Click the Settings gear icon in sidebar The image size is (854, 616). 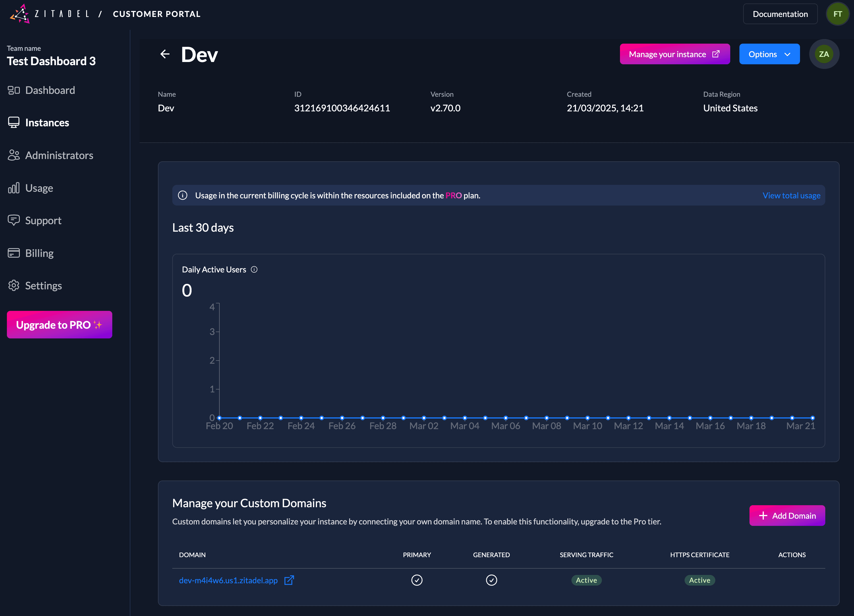pyautogui.click(x=13, y=286)
